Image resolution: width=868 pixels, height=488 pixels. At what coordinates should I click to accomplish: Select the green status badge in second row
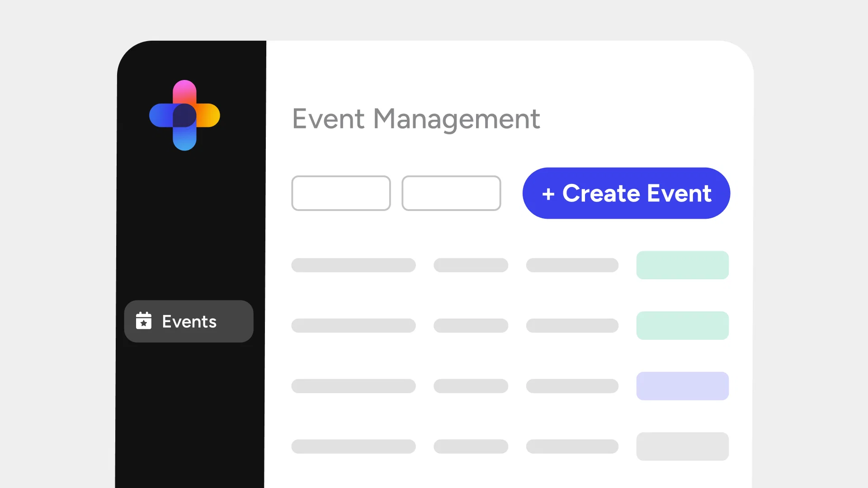pyautogui.click(x=682, y=325)
